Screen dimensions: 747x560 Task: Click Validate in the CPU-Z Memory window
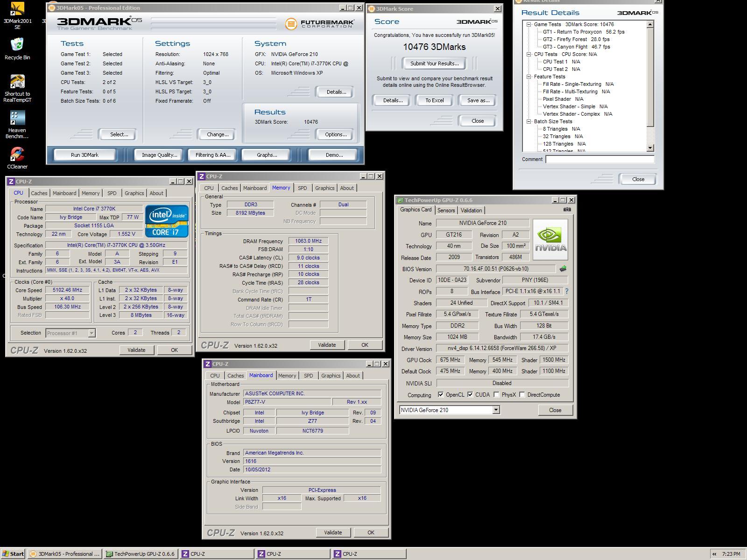327,345
